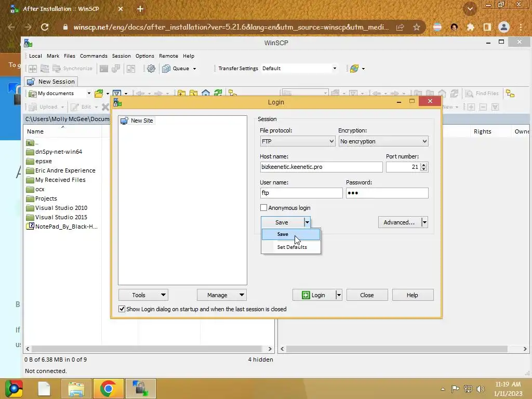
Task: Open Chrome profile avatar icon
Action: click(504, 27)
